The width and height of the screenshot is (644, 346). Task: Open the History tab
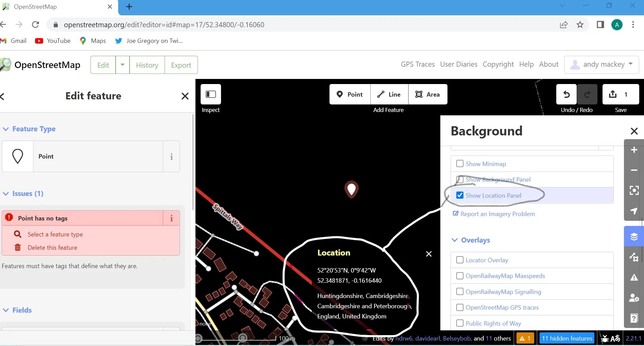click(147, 65)
